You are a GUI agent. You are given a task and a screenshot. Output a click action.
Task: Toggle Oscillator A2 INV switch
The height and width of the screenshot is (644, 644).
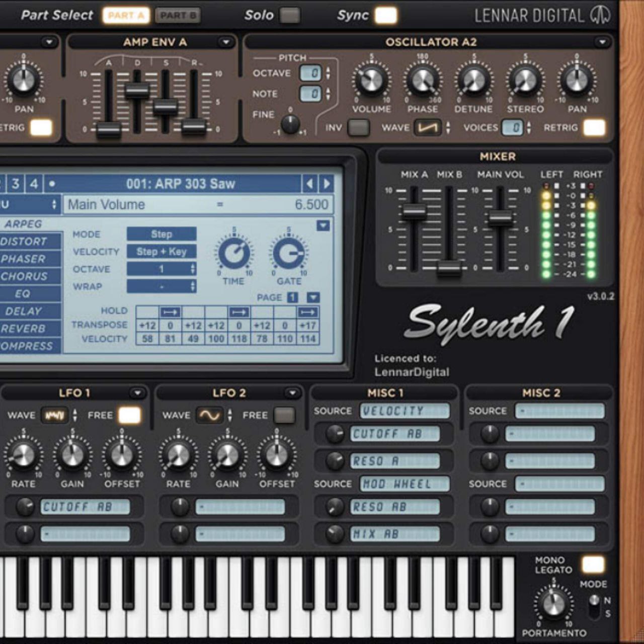click(x=358, y=128)
